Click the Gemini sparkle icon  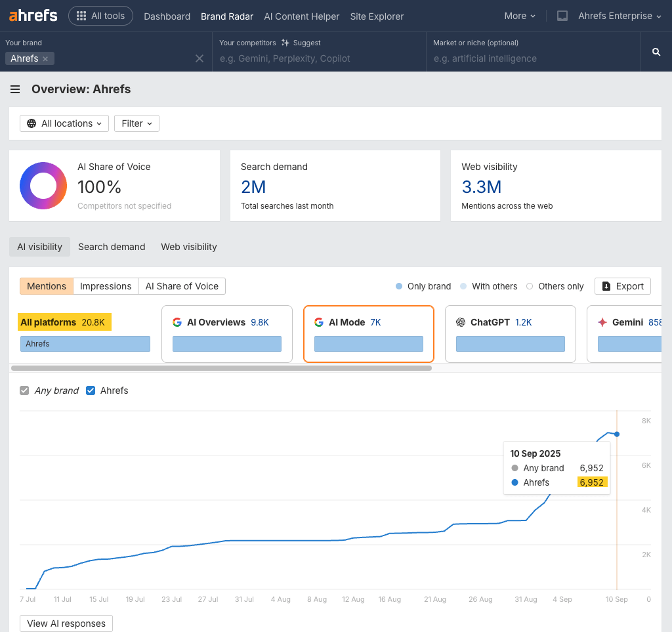tap(604, 322)
